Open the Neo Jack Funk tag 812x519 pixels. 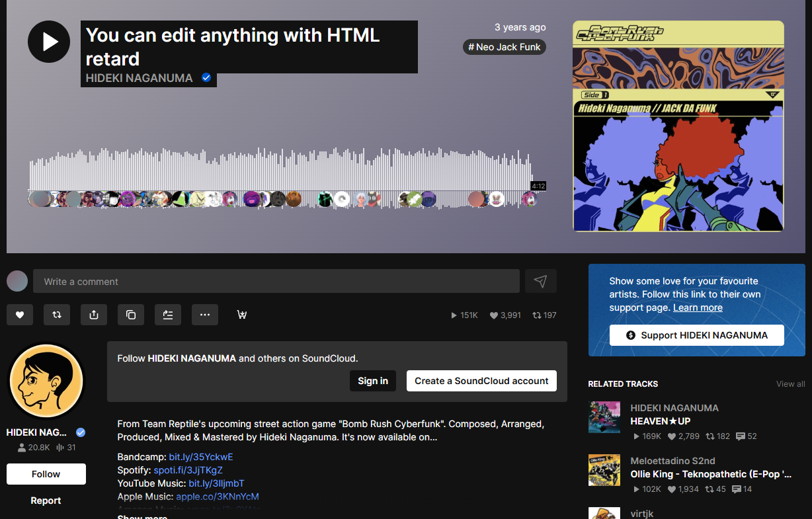pos(505,47)
